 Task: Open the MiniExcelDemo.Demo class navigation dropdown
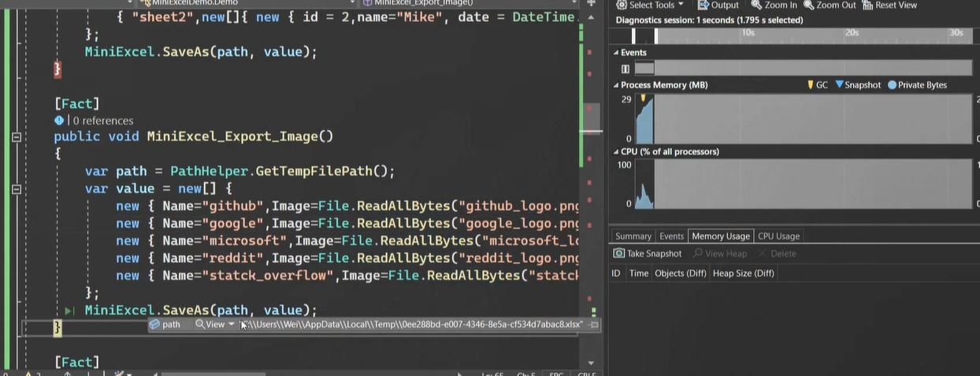tap(248, 2)
